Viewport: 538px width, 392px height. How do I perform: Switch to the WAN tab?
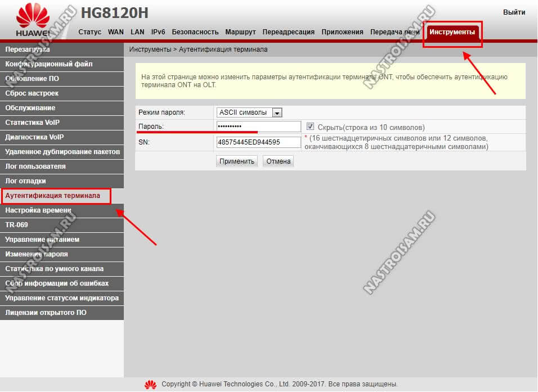116,32
